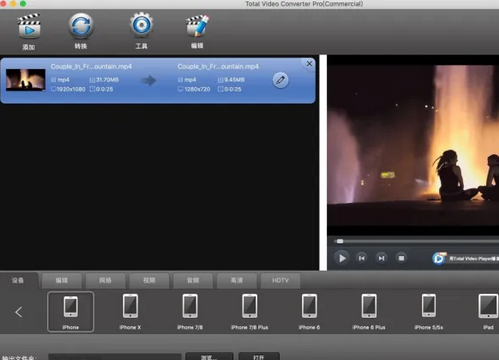Skip to next in preview player
Image resolution: width=499 pixels, height=360 pixels.
[x=381, y=258]
